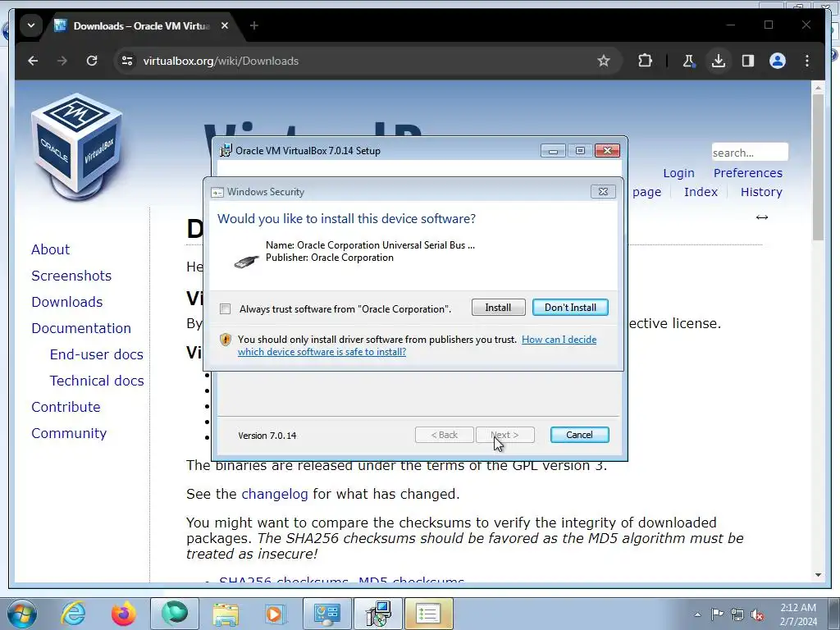Image resolution: width=840 pixels, height=630 pixels.
Task: Click Don't Install in the security dialog
Action: point(570,308)
